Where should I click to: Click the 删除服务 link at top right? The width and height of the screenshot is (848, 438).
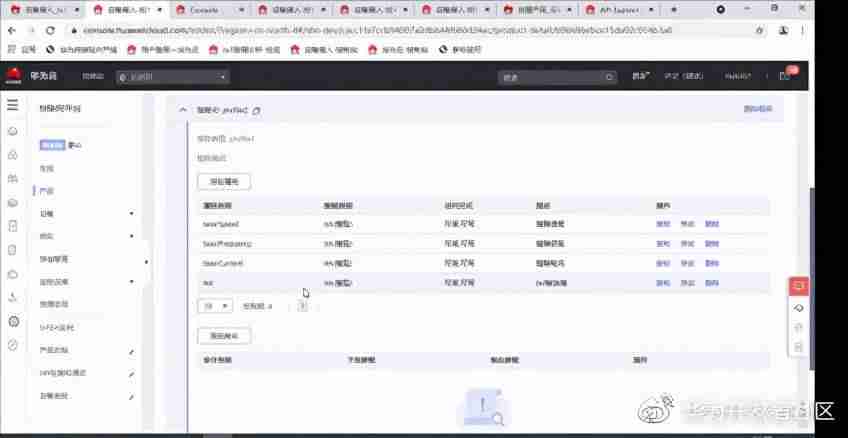[758, 109]
